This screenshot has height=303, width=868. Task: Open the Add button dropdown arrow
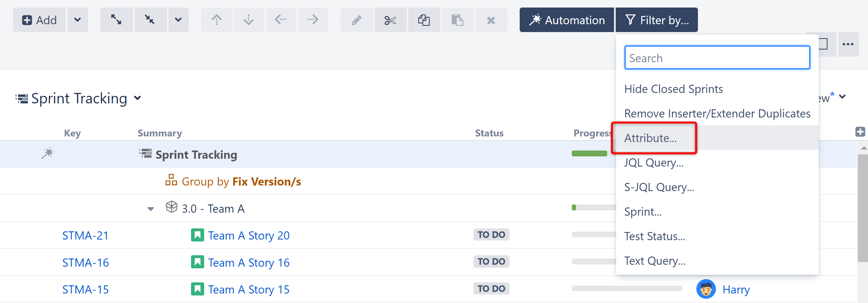[x=78, y=20]
